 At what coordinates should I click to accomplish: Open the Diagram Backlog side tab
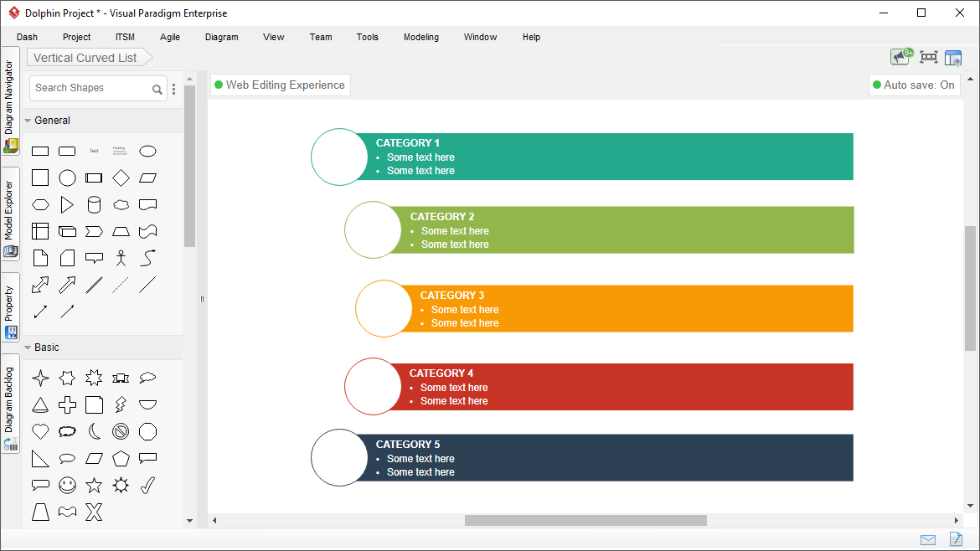pyautogui.click(x=10, y=404)
